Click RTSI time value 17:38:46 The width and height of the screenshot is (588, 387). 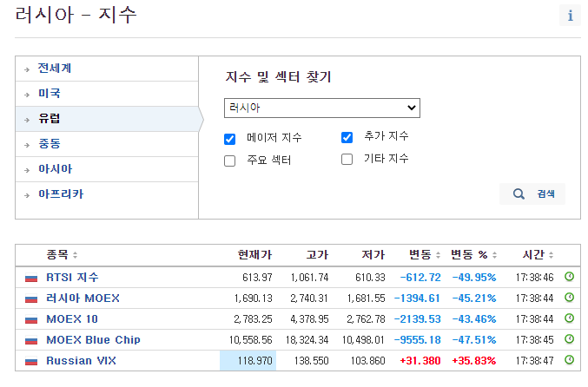coord(535,278)
